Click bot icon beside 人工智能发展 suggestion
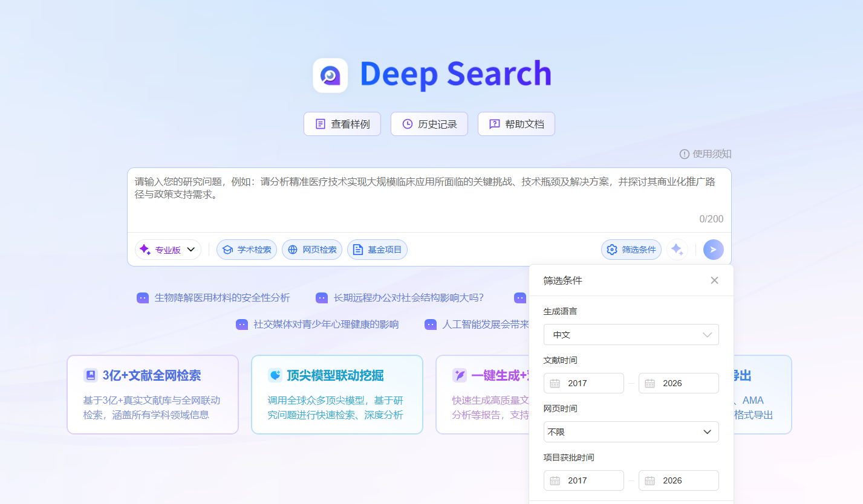 click(431, 325)
